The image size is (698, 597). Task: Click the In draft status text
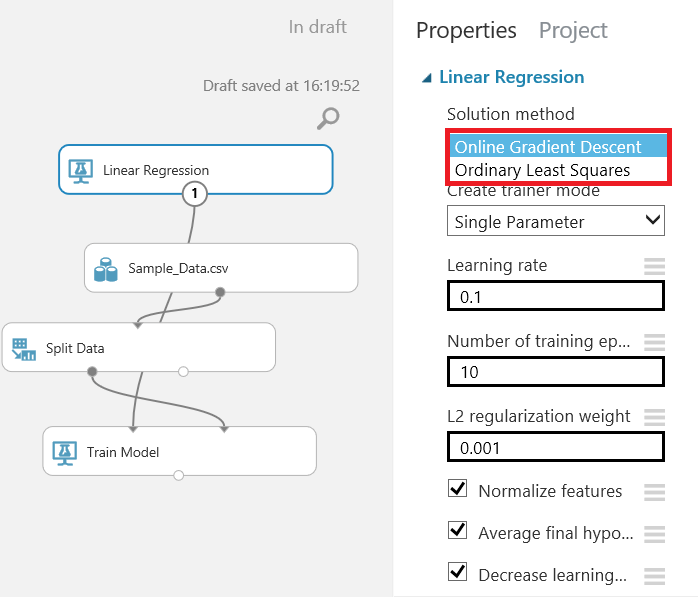(317, 27)
